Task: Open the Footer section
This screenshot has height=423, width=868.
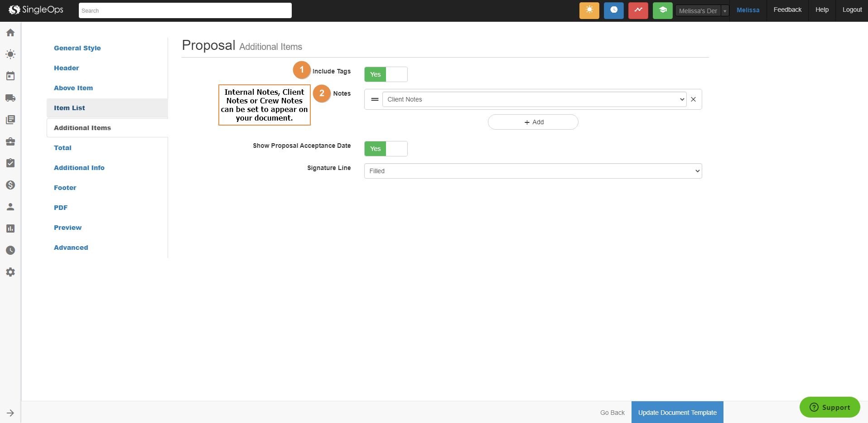Action: click(65, 188)
